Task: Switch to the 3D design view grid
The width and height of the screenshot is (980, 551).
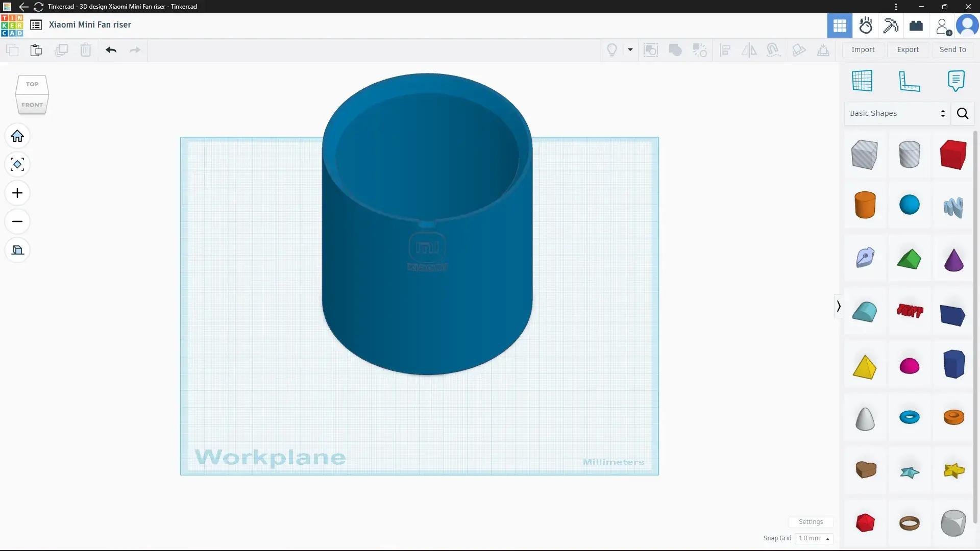Action: coord(840,26)
